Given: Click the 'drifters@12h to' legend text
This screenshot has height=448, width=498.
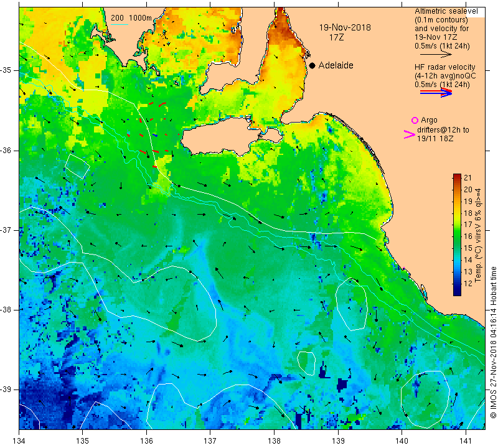Looking at the screenshot, I should (x=443, y=130).
